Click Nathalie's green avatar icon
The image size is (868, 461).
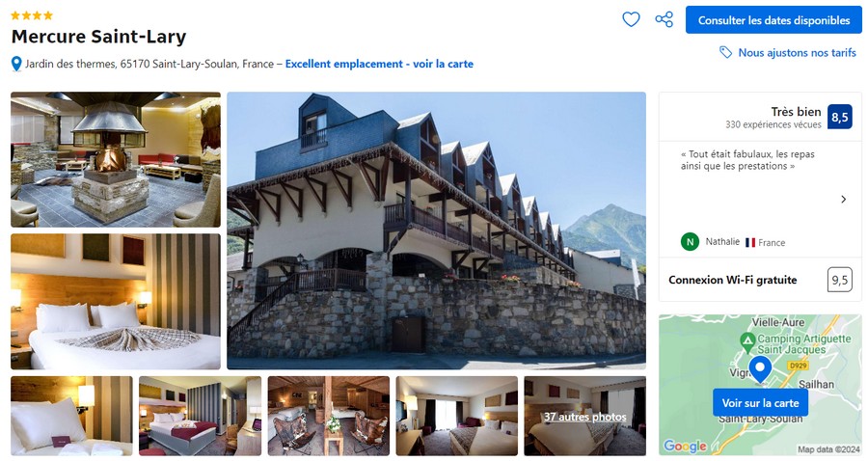pos(690,242)
